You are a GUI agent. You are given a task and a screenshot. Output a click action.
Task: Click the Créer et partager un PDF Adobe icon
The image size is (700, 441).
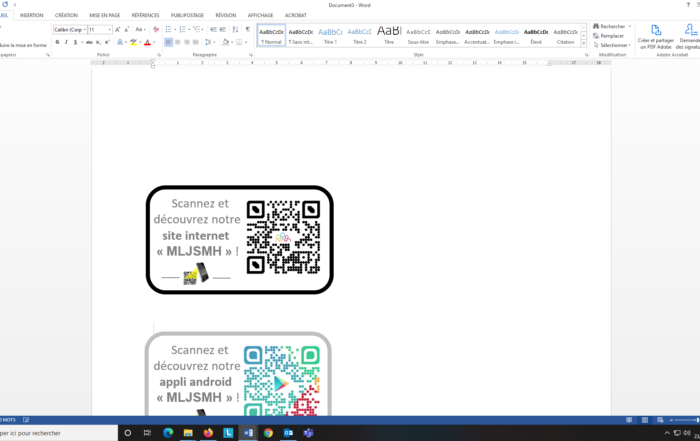(x=655, y=37)
